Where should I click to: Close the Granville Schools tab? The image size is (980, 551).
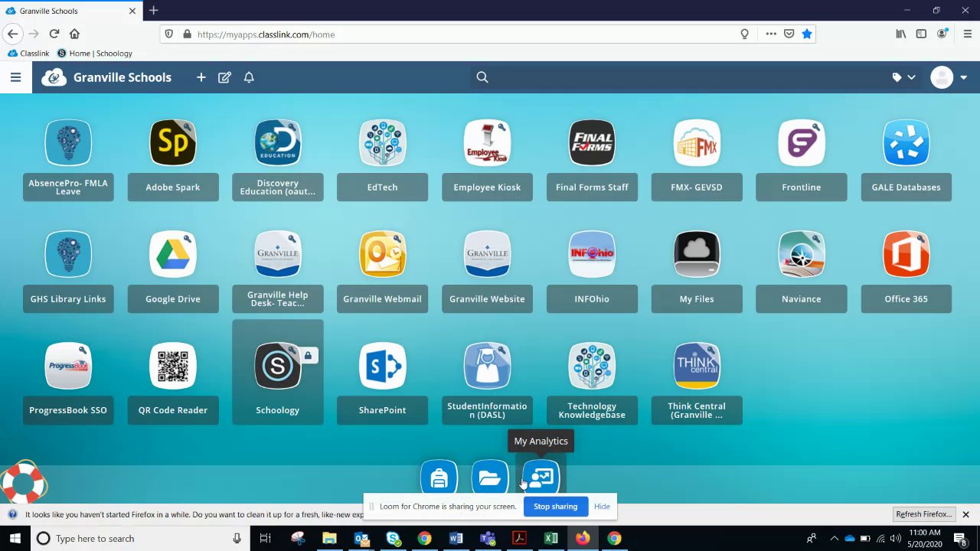[x=132, y=11]
